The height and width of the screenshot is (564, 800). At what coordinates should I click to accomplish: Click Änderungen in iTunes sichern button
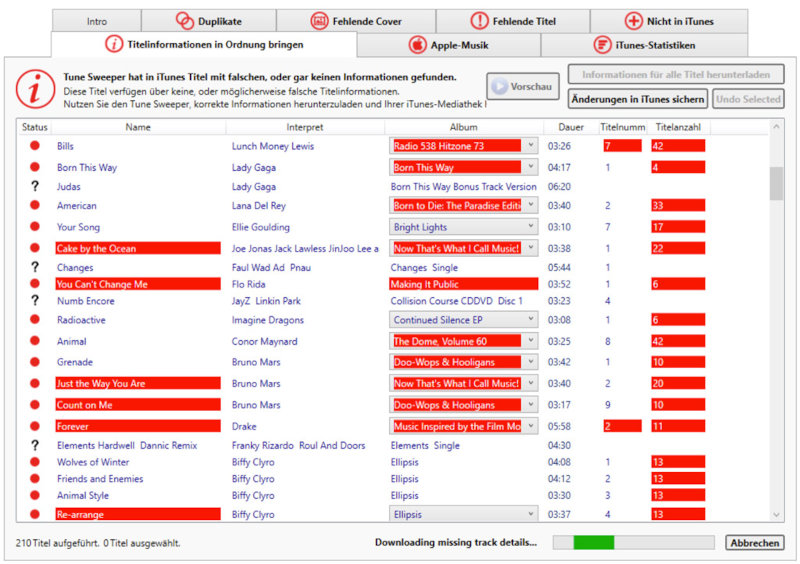637,99
